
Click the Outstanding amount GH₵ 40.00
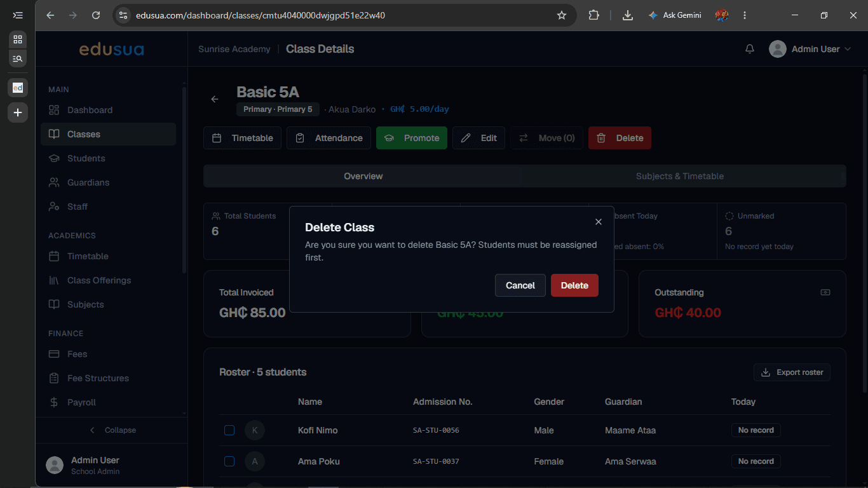[688, 313]
